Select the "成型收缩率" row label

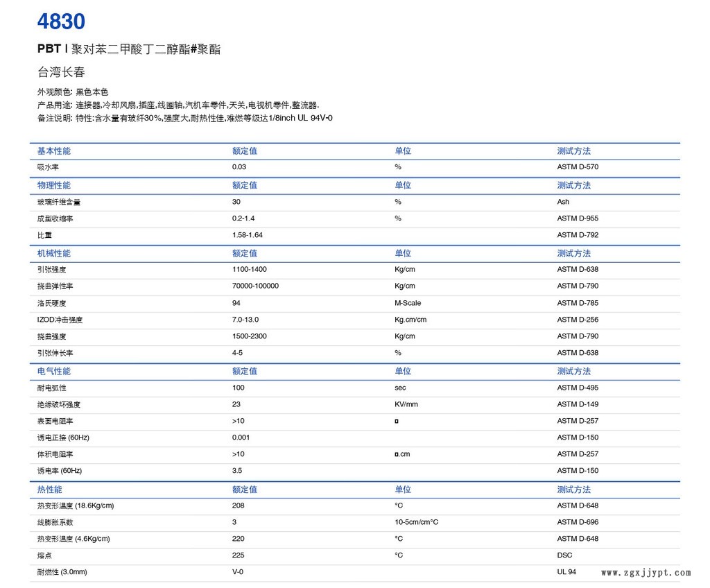tap(55, 219)
